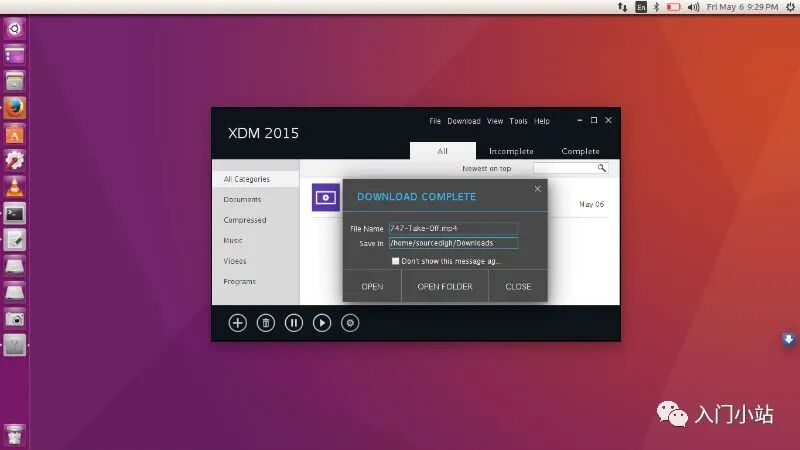Open the Ubuntu Dash search button

pos(14,29)
